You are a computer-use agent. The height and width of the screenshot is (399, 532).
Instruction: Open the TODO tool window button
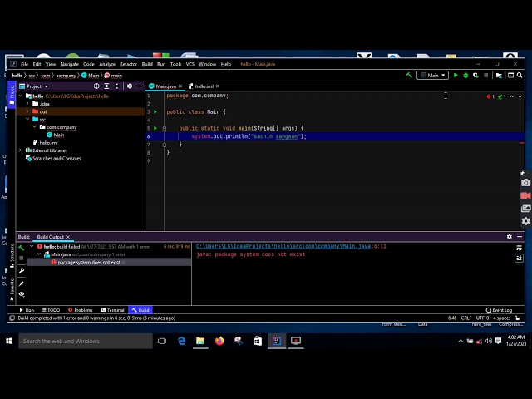pyautogui.click(x=51, y=310)
